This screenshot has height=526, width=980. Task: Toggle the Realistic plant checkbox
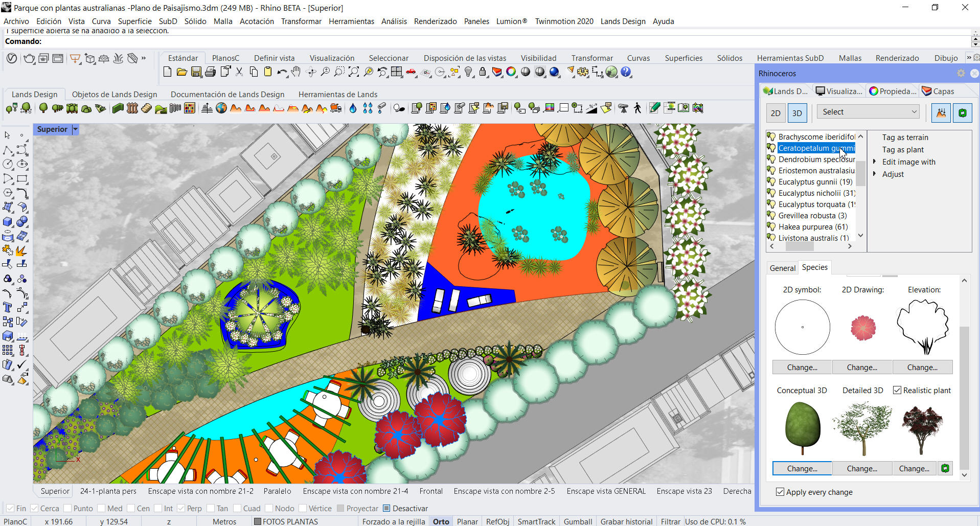point(898,390)
